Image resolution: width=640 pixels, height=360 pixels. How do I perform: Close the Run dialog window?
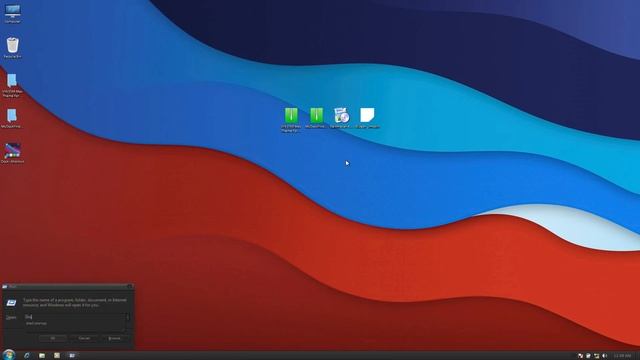129,286
